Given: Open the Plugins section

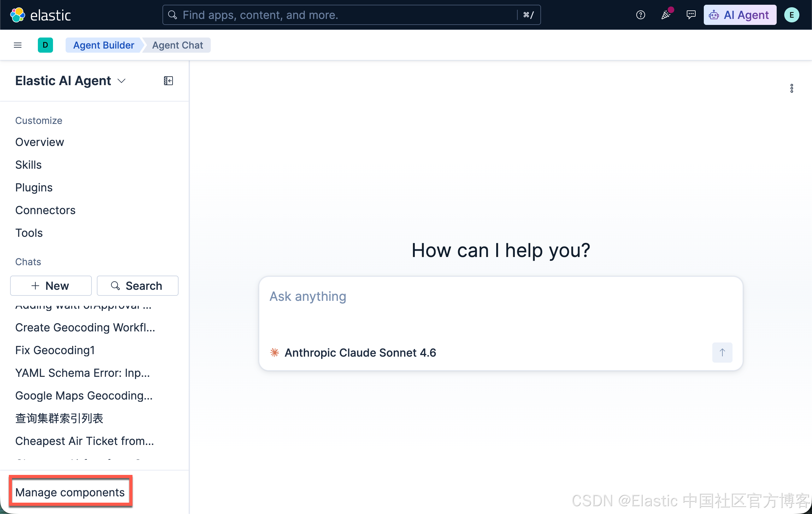Looking at the screenshot, I should point(34,187).
